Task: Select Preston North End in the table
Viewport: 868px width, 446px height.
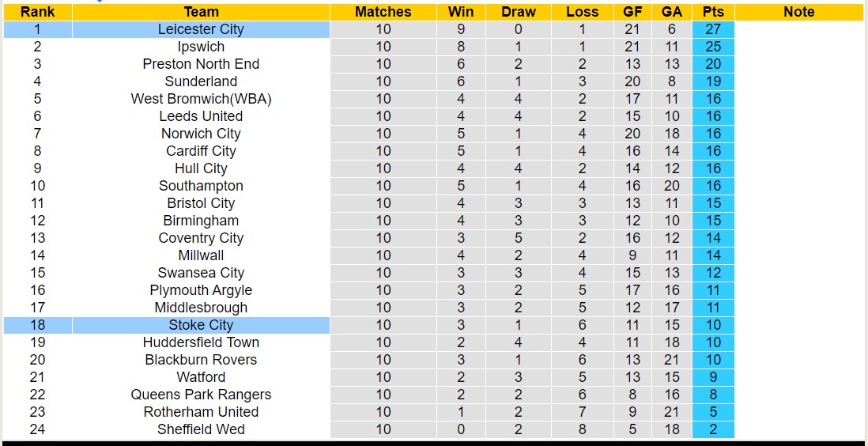Action: (x=201, y=64)
